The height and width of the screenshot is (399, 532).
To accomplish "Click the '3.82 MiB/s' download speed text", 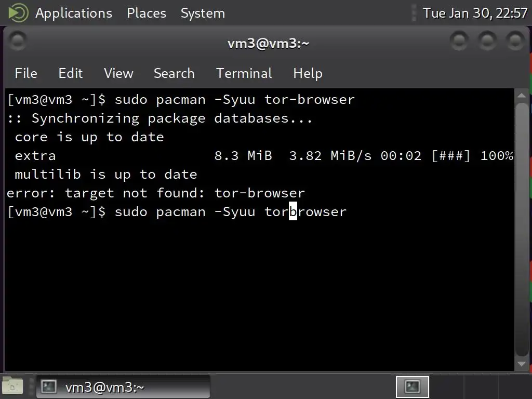I will pos(330,156).
